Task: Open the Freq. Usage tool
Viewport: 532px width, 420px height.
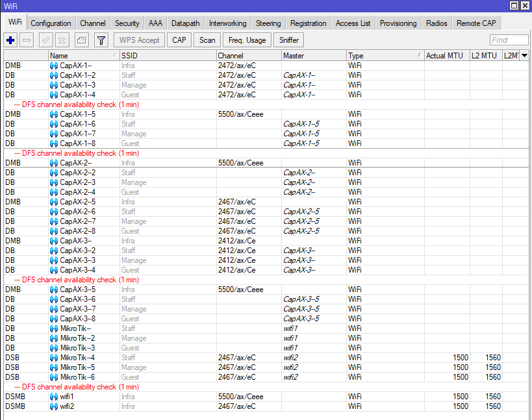Action: pos(247,40)
